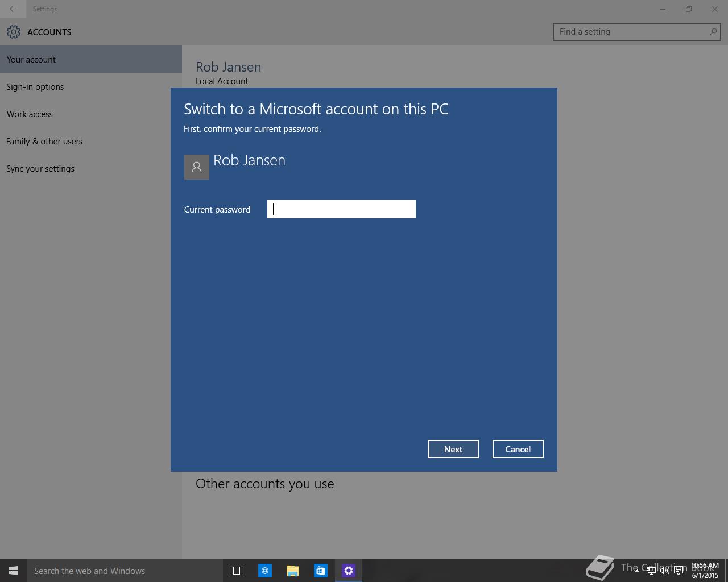Viewport: 728px width, 582px height.
Task: Close the Settings window
Action: 715,9
